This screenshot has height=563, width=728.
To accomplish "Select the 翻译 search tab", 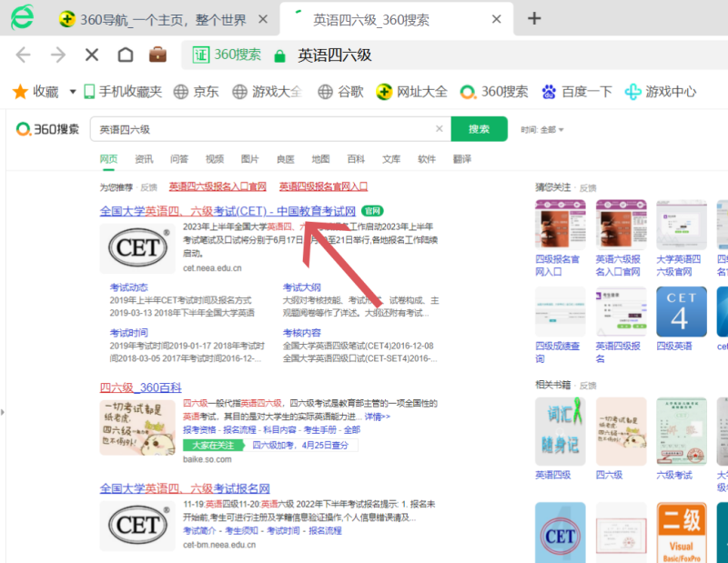I will point(462,159).
